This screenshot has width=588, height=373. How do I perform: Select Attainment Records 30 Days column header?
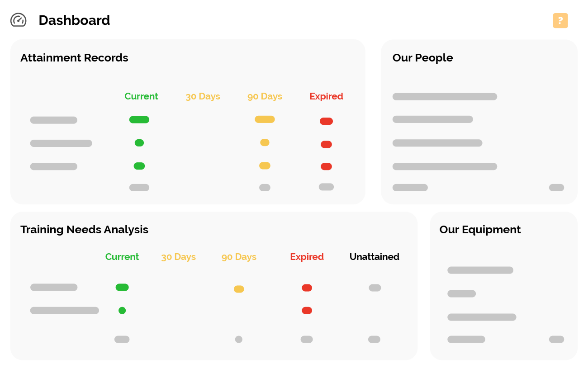coord(203,96)
